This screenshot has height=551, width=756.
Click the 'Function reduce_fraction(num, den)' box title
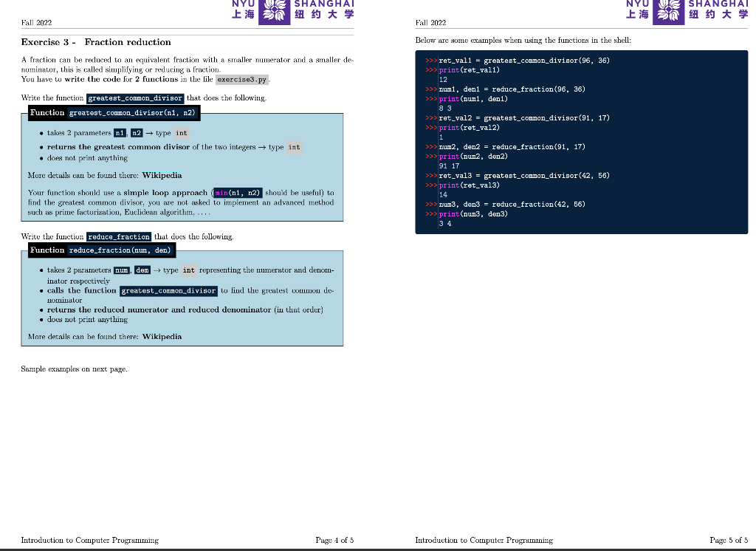tap(101, 250)
